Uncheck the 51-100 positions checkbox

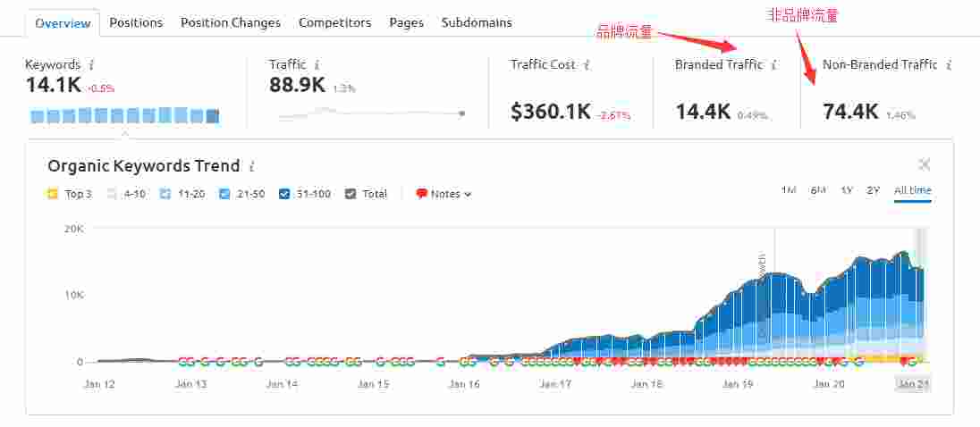[x=283, y=194]
